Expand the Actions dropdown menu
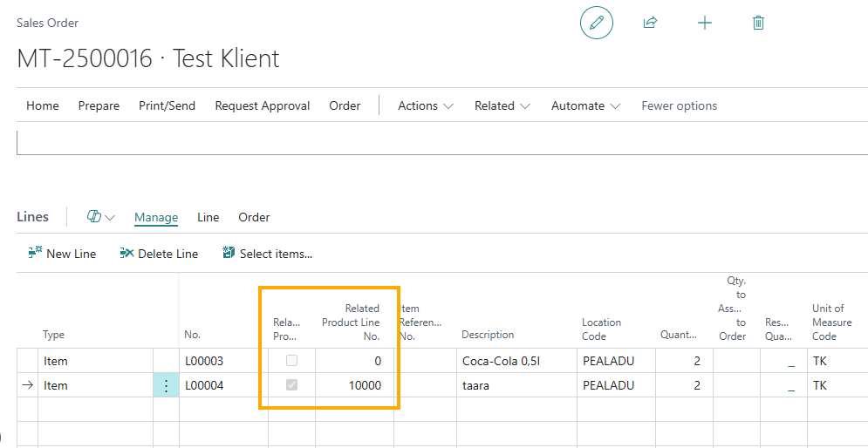 426,105
